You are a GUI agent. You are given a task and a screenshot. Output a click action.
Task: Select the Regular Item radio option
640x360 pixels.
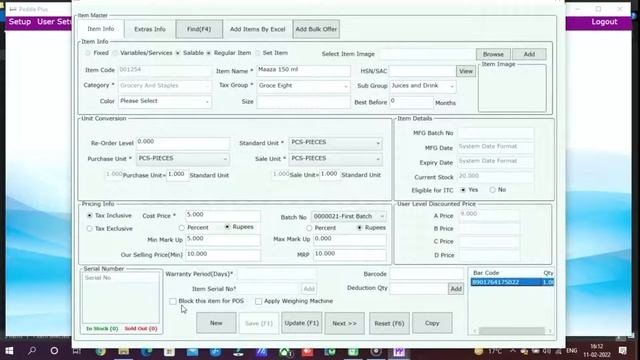pyautogui.click(x=209, y=53)
